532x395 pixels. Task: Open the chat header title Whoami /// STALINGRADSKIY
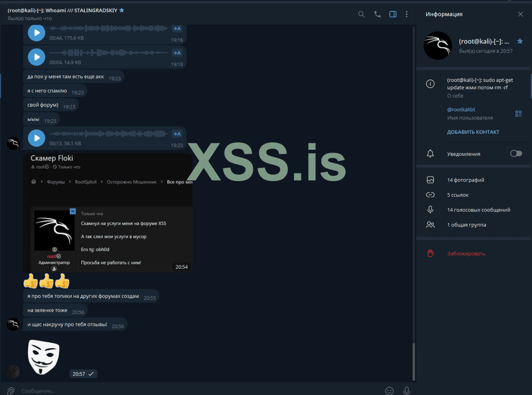(x=62, y=10)
